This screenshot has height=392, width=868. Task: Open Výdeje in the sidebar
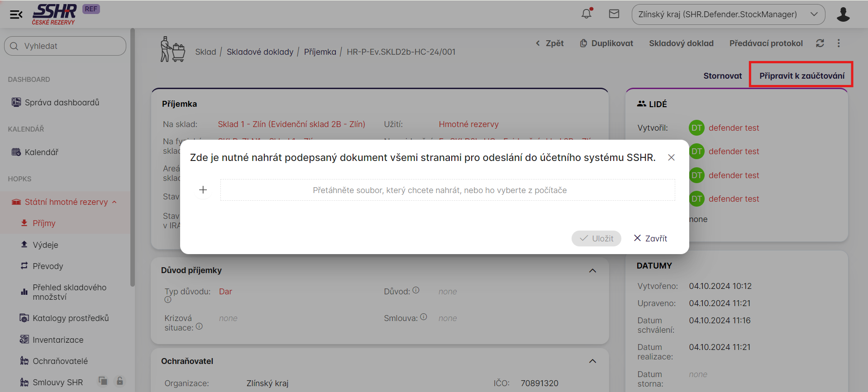click(x=45, y=245)
